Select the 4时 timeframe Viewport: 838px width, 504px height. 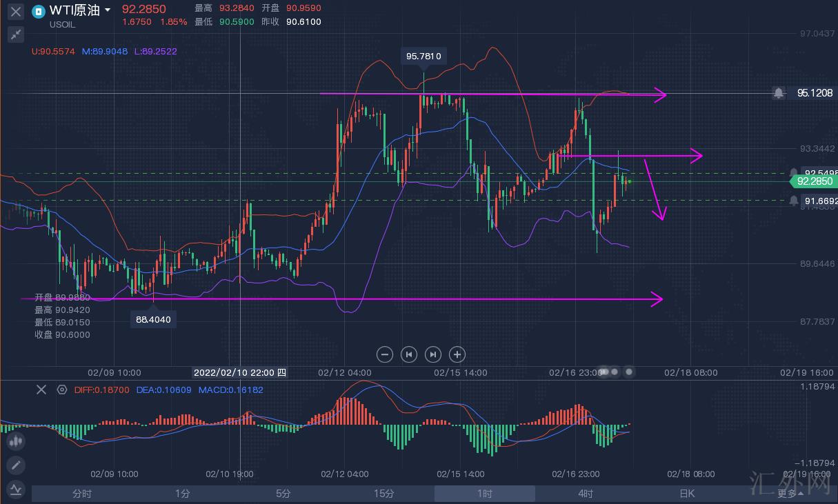coord(586,494)
